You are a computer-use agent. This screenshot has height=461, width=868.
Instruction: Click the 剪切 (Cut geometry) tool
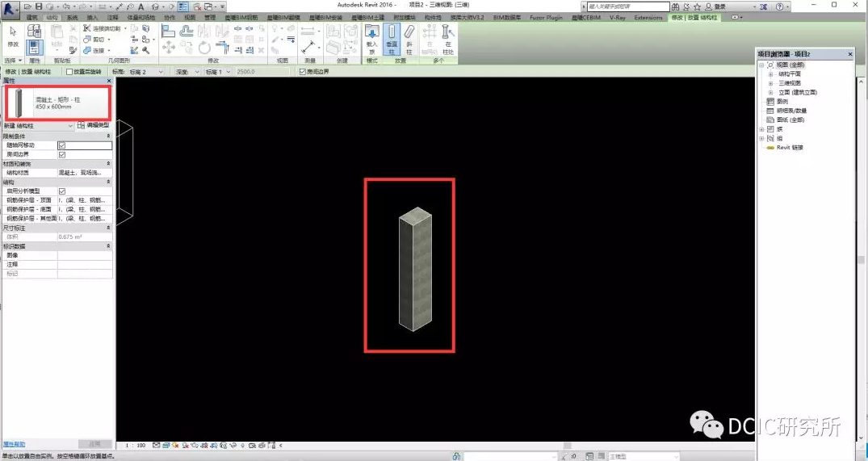point(98,40)
